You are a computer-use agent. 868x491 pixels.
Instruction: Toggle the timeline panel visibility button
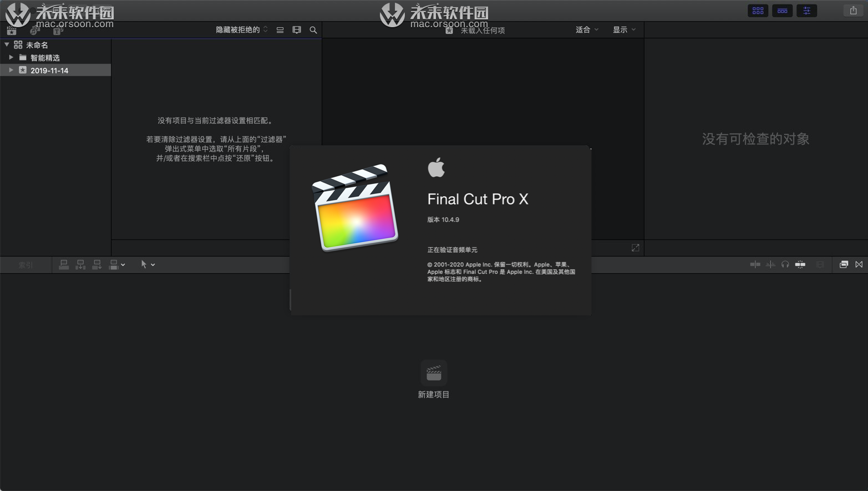coord(783,11)
